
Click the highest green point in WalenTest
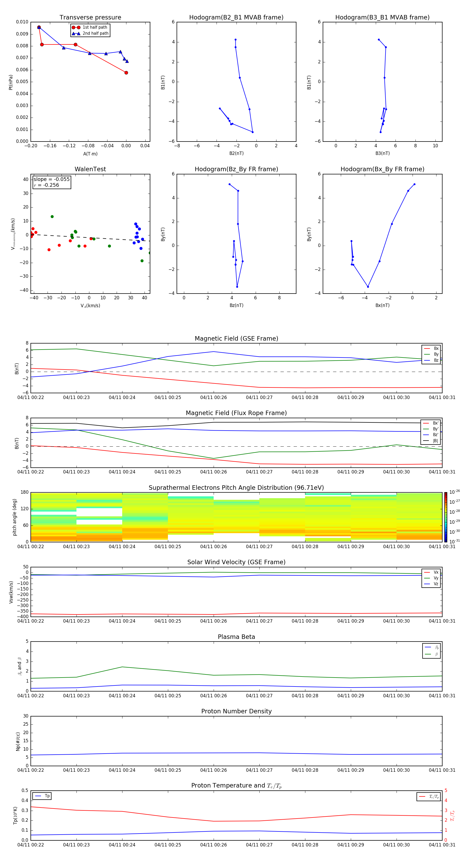[52, 217]
